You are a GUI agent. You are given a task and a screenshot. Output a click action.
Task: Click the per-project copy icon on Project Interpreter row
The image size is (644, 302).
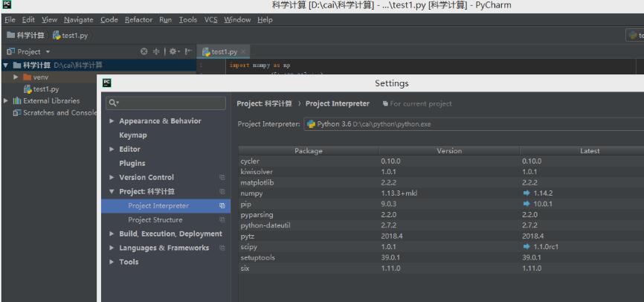[222, 206]
